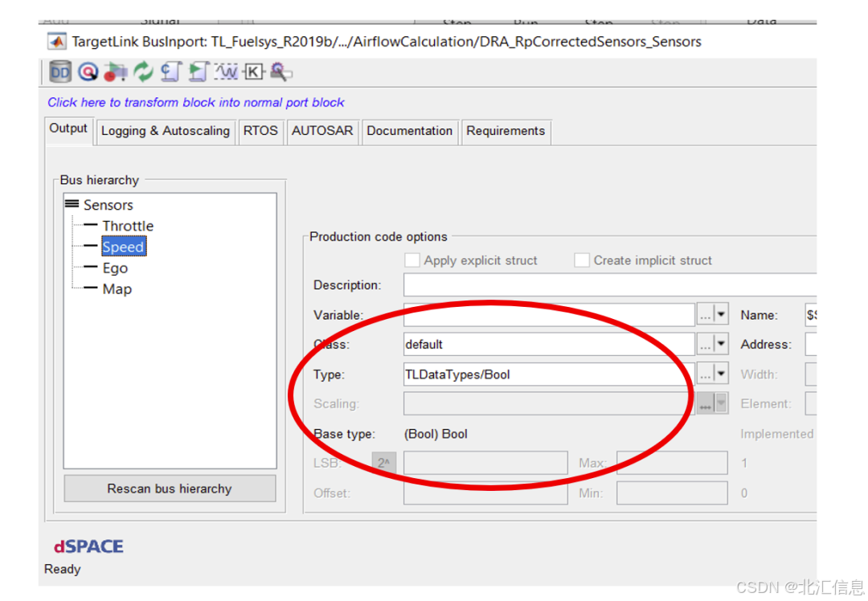Click the Min input field
The width and height of the screenshot is (868, 601).
(672, 493)
